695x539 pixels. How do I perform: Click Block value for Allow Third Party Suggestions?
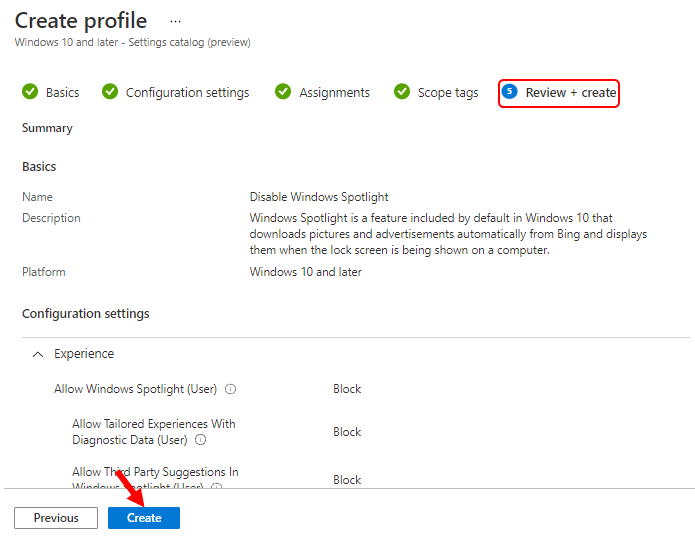click(347, 480)
